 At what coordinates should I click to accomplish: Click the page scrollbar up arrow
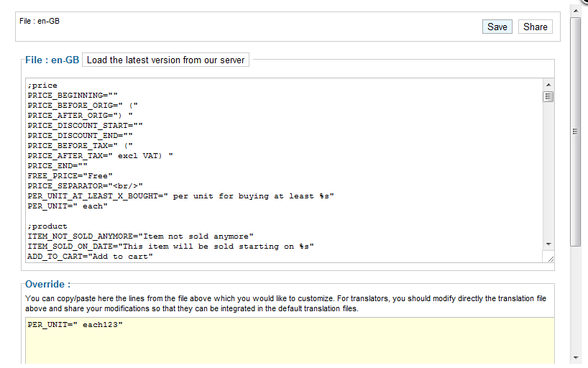tap(575, 10)
